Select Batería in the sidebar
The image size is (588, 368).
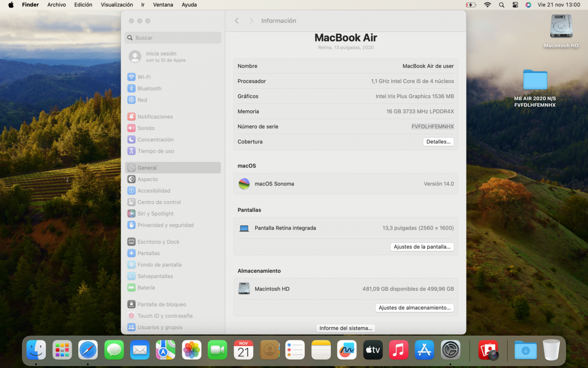[x=146, y=288]
